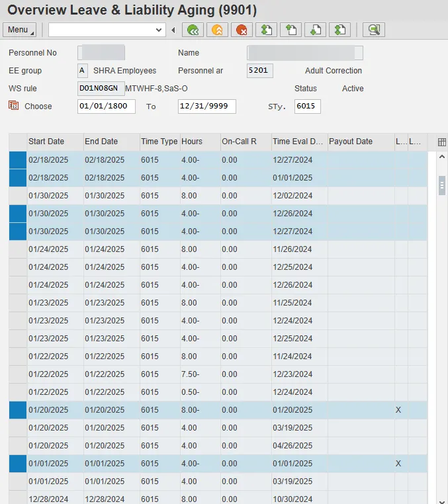Viewport: 448px width, 504px height.
Task: Select the 01/30/2025 8.00 hours row
Action: [x=18, y=196]
